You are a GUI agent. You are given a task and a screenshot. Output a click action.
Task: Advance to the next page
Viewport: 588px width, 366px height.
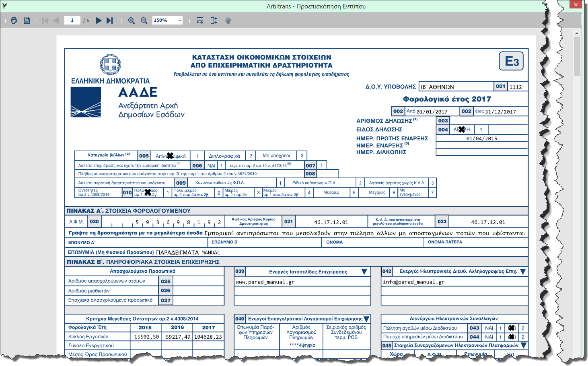pos(99,21)
